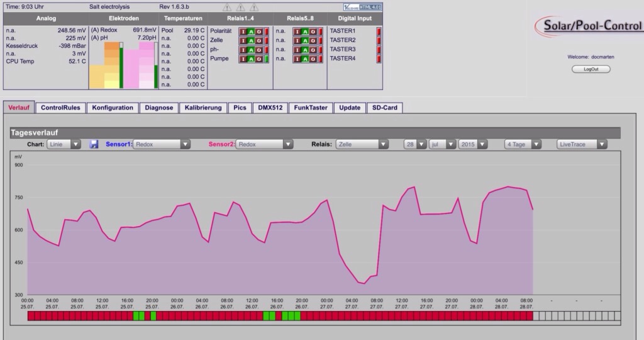Set Pumpe relay to A auto
Viewport: 644px width, 340px height.
click(251, 59)
